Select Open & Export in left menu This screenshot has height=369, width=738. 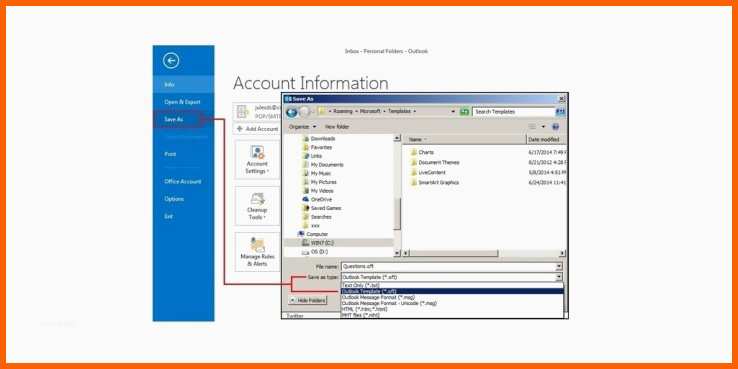pyautogui.click(x=183, y=102)
